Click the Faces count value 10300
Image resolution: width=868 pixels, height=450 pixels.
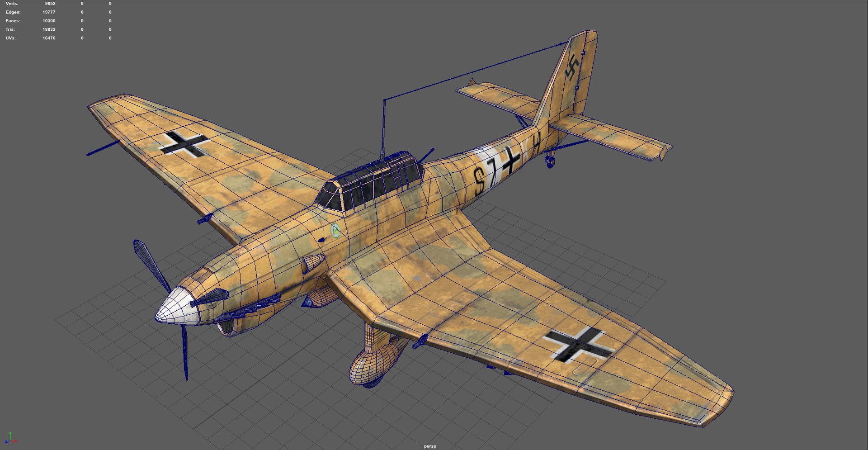49,21
